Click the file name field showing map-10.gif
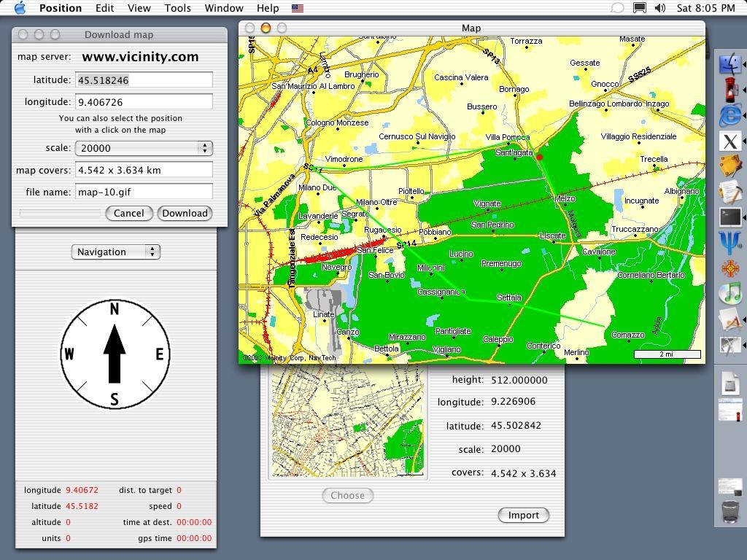Screen dimensions: 747x560 pos(144,192)
